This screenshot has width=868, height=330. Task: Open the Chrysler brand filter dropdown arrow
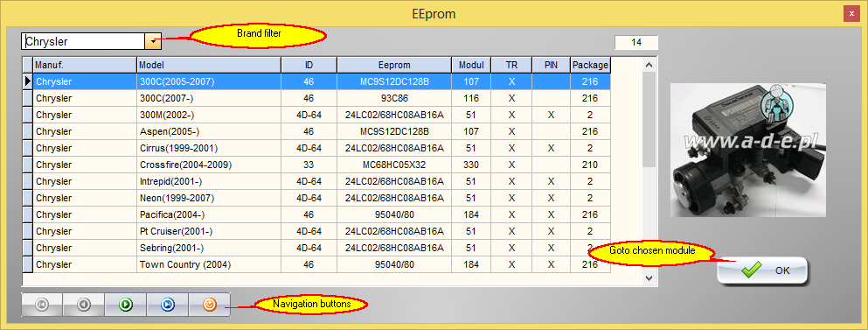153,41
